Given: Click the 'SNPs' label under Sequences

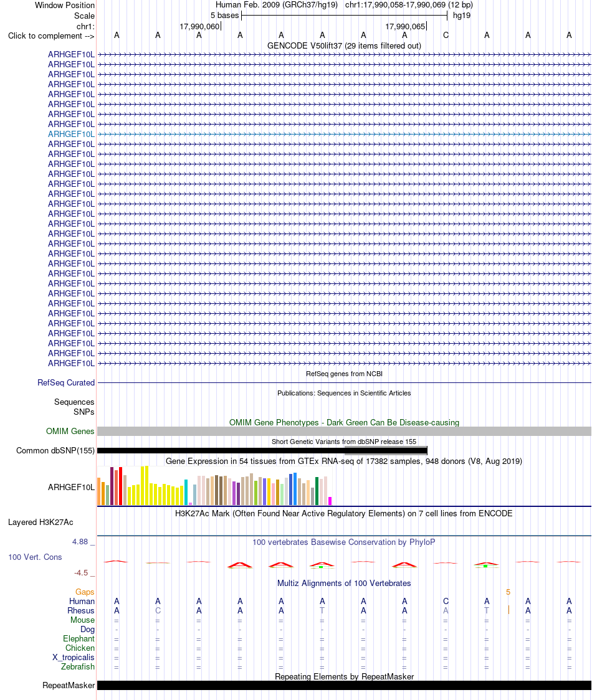Looking at the screenshot, I should (x=84, y=412).
